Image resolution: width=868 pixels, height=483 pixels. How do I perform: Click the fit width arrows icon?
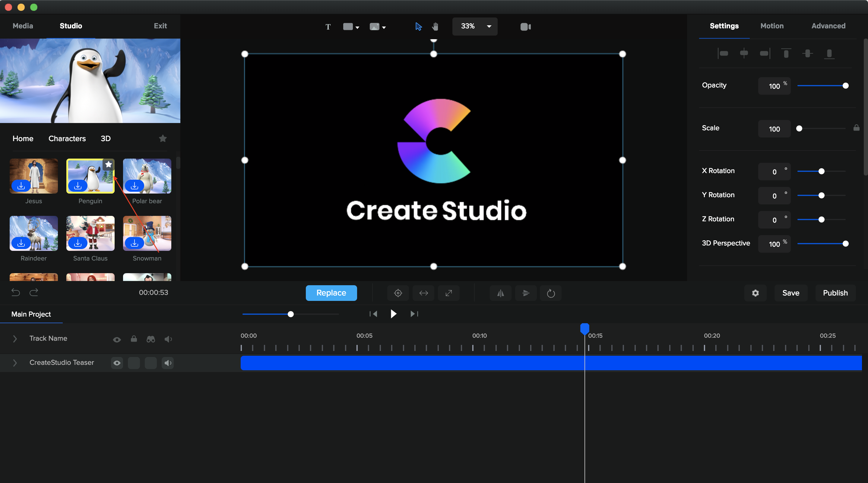pos(423,293)
